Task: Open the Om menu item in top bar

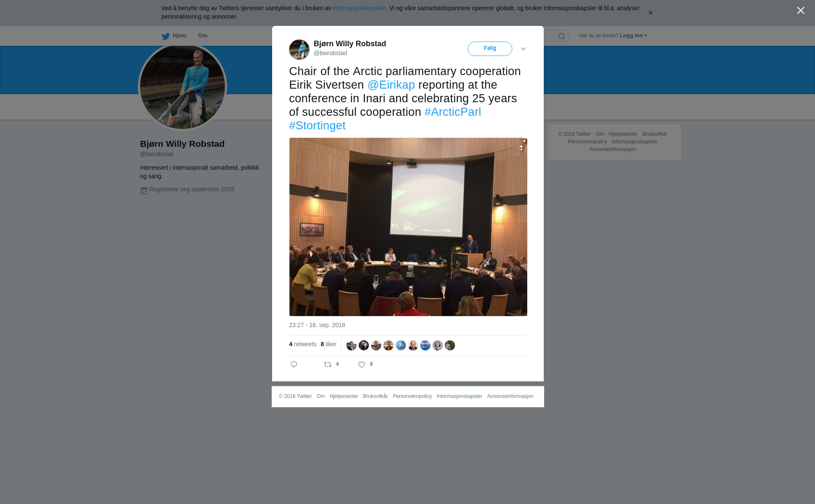Action: (x=202, y=36)
